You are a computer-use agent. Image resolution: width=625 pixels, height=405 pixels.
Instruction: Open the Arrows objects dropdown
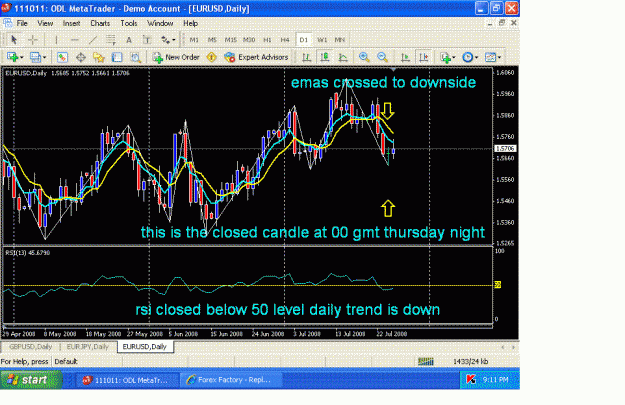tap(168, 39)
